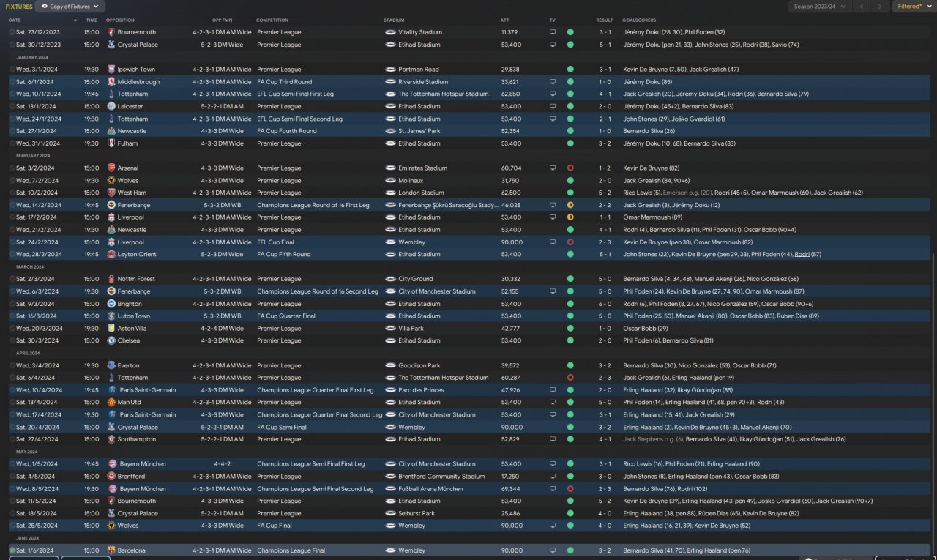Image resolution: width=937 pixels, height=560 pixels.
Task: Click the red loss indicator in the Arsenal row
Action: pyautogui.click(x=570, y=168)
